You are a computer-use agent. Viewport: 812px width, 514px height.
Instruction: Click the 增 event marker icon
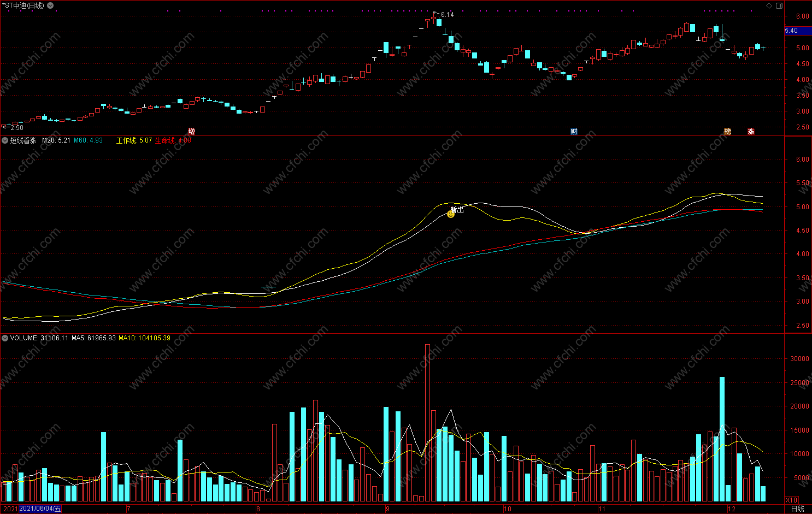point(191,131)
